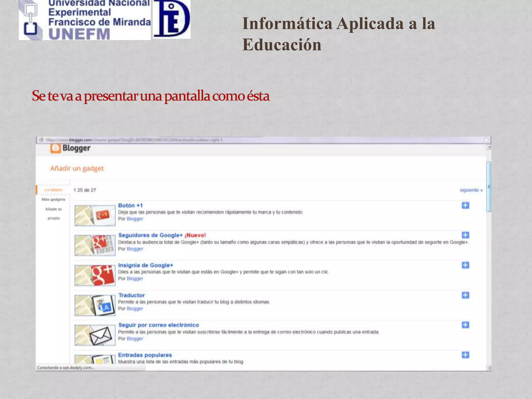This screenshot has width=532, height=399.
Task: Select the Más gadgets tab
Action: 53,199
